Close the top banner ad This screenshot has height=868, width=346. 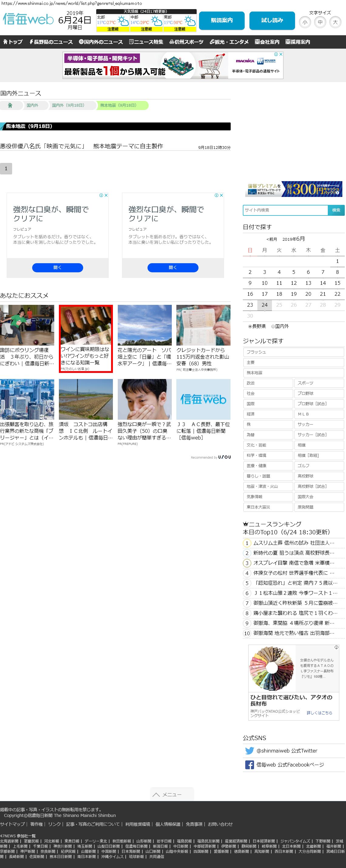coord(281,54)
